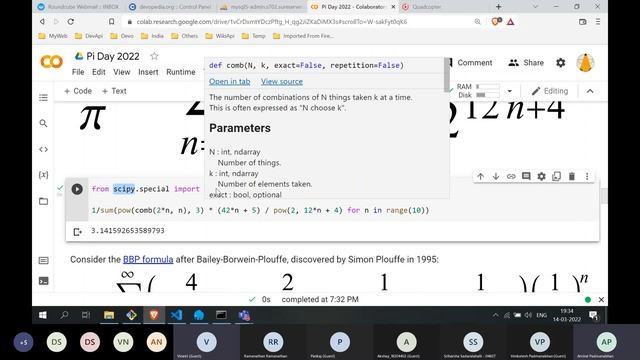This screenshot has height=360, width=640.
Task: Open the variables inspector {x}
Action: 43,175
